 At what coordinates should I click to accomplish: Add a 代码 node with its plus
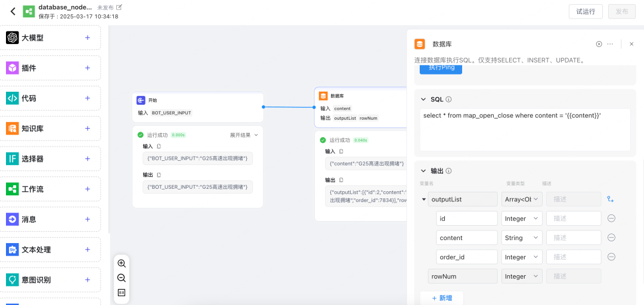click(88, 98)
